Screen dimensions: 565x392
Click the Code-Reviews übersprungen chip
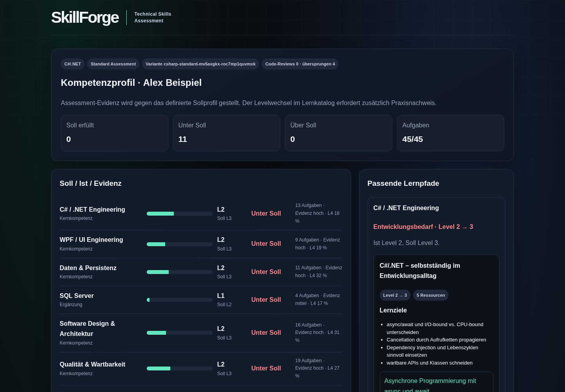click(300, 64)
